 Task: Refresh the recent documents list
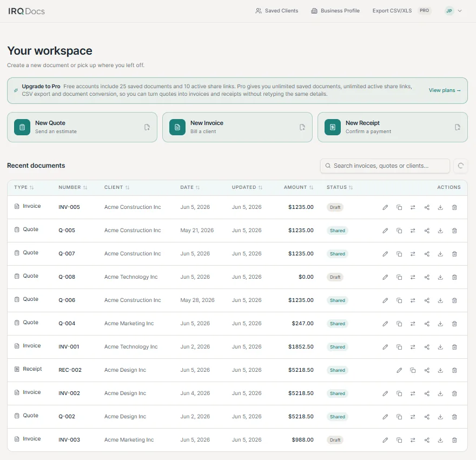(x=460, y=166)
